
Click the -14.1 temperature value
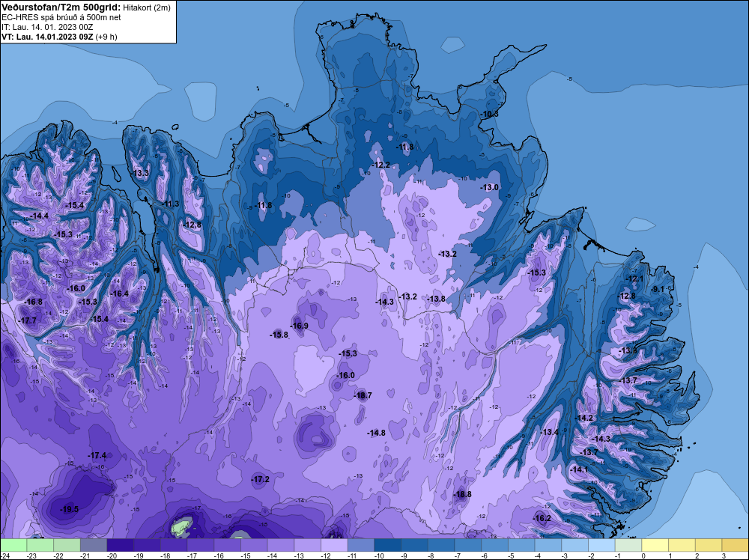click(580, 469)
